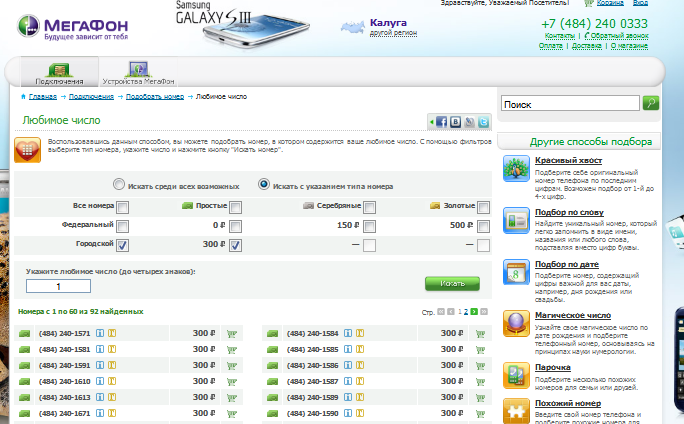Image resolution: width=684 pixels, height=424 pixels.
Task: Click yellow tariff icon for (484) 240-1584
Action: pyautogui.click(x=362, y=334)
